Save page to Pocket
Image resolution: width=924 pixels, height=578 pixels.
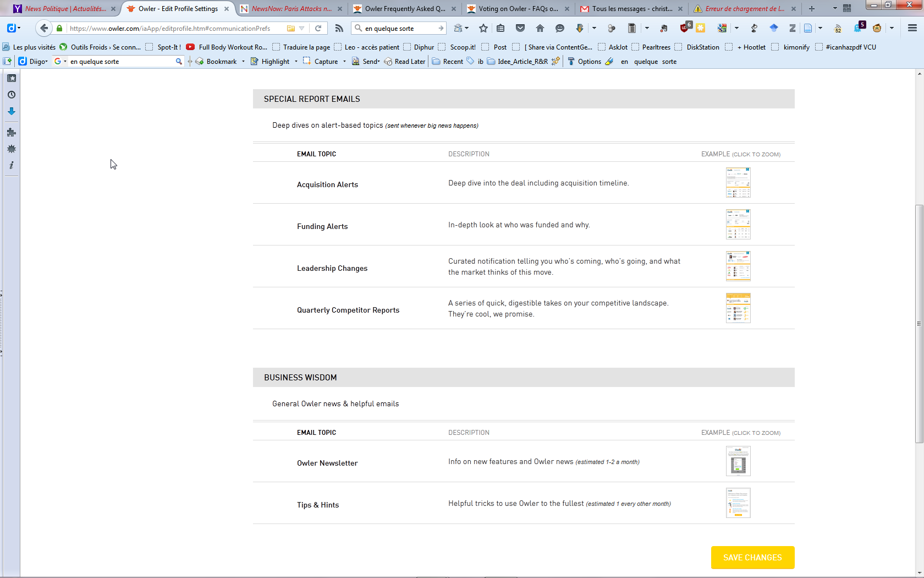(x=520, y=28)
